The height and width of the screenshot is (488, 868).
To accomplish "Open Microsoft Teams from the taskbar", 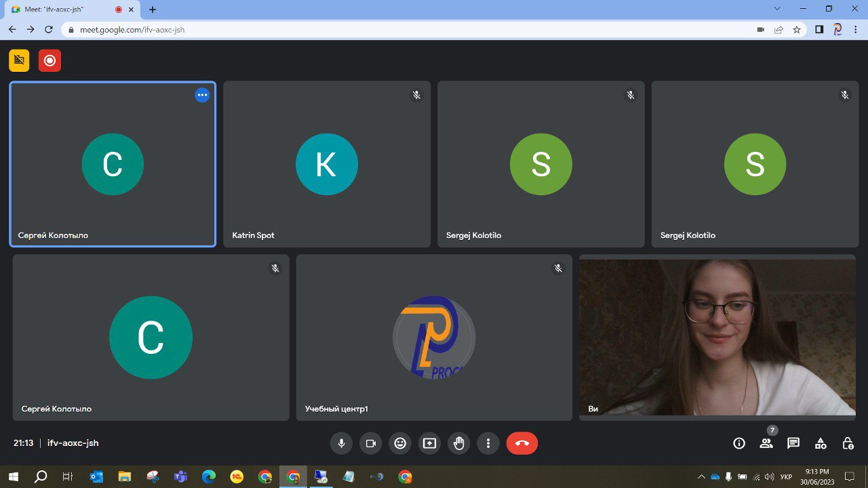I will point(180,476).
